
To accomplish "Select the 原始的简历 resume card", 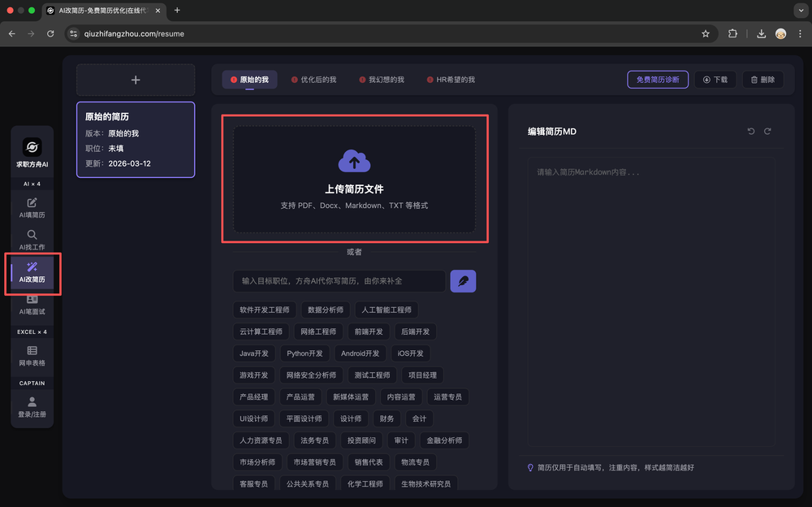I will pyautogui.click(x=136, y=140).
